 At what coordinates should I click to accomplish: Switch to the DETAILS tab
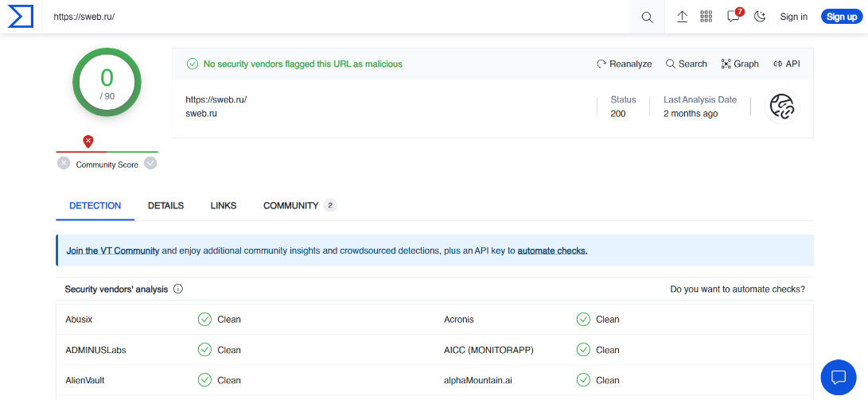point(165,205)
